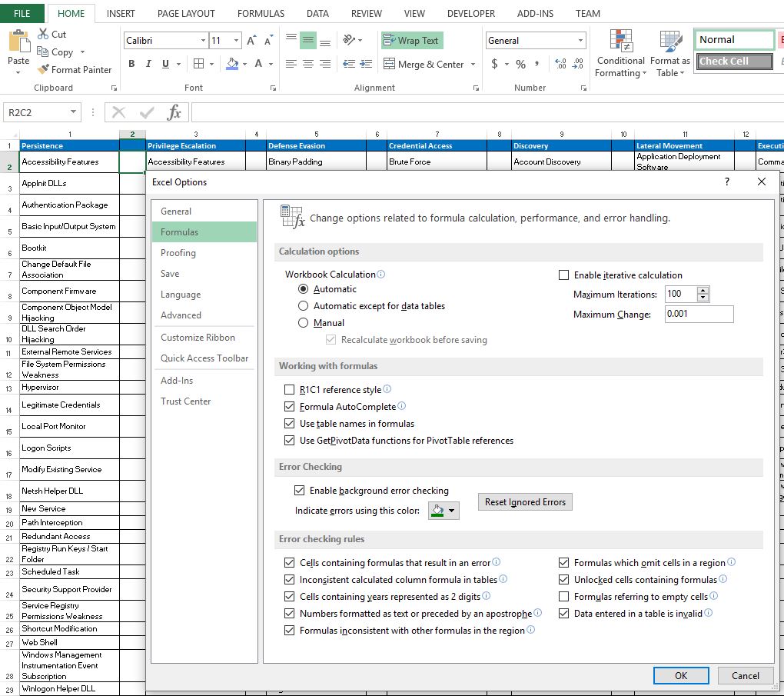Screen dimensions: 784x696
Task: Expand the Font dialog launcher
Action: pos(273,88)
